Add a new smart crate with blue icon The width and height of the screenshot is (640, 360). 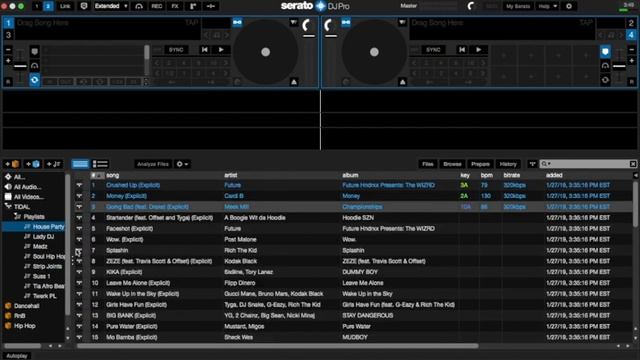[33, 164]
